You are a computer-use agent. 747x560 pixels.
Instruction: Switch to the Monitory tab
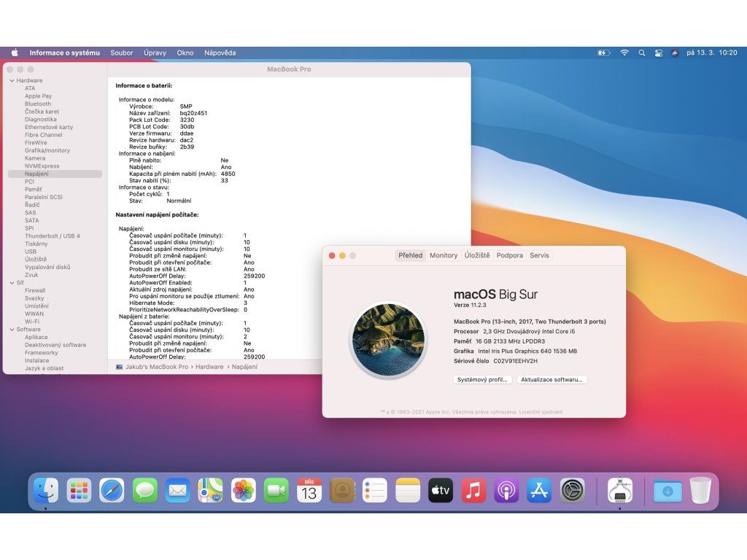(444, 255)
